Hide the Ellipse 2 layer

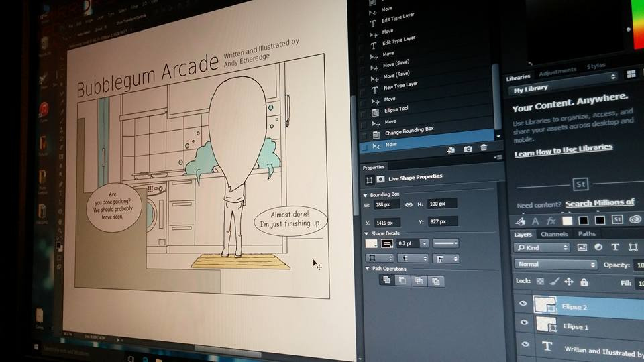pos(523,304)
